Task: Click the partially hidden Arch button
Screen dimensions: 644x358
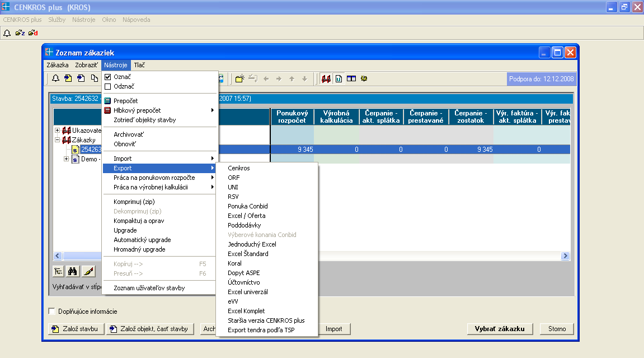Action: point(208,329)
